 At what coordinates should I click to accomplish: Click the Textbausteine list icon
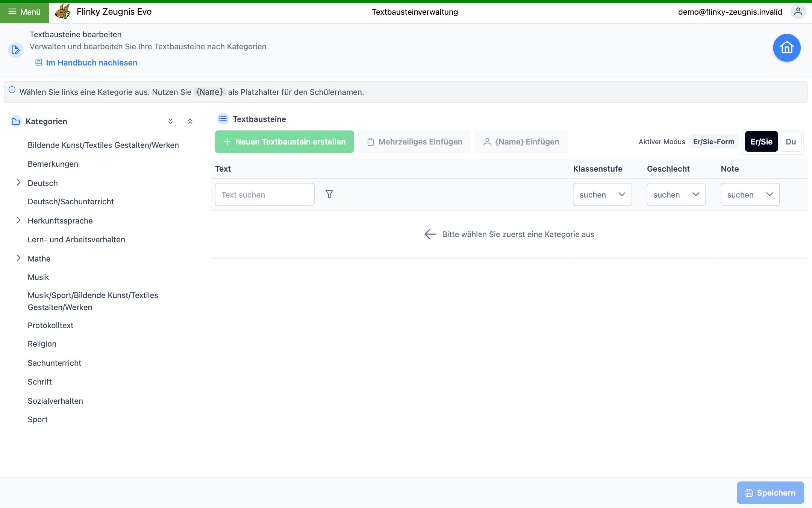click(223, 119)
